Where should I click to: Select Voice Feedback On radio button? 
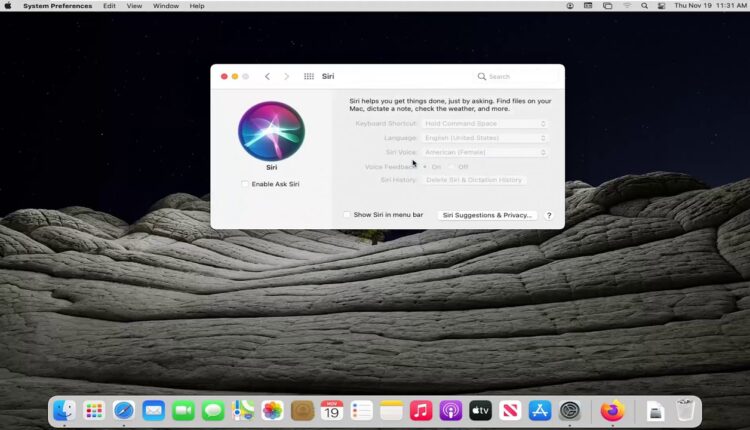425,167
